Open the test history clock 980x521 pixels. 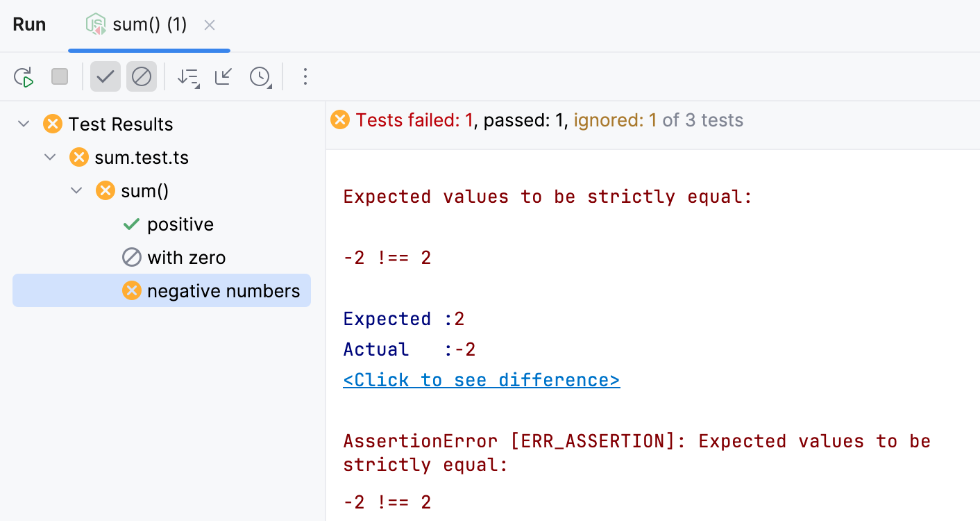pyautogui.click(x=260, y=76)
